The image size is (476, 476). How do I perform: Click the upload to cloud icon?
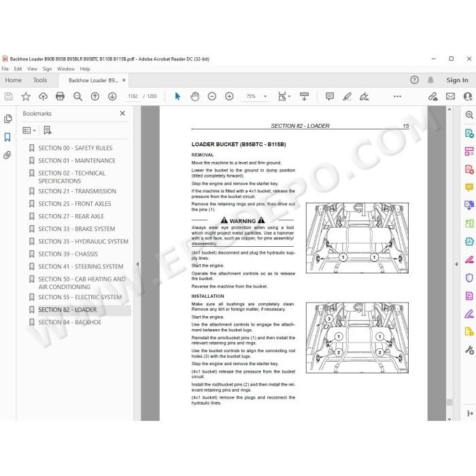point(43,97)
